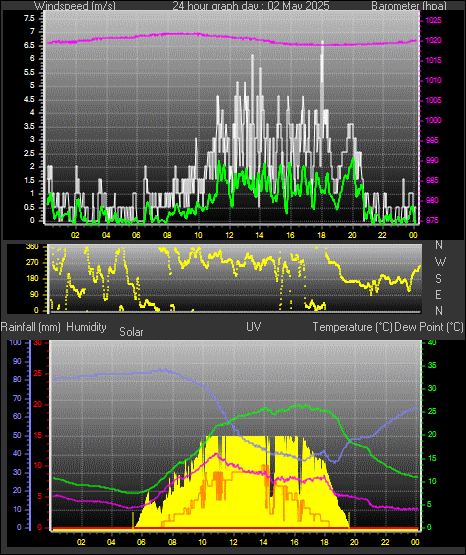Click the "UV" label

point(254,327)
